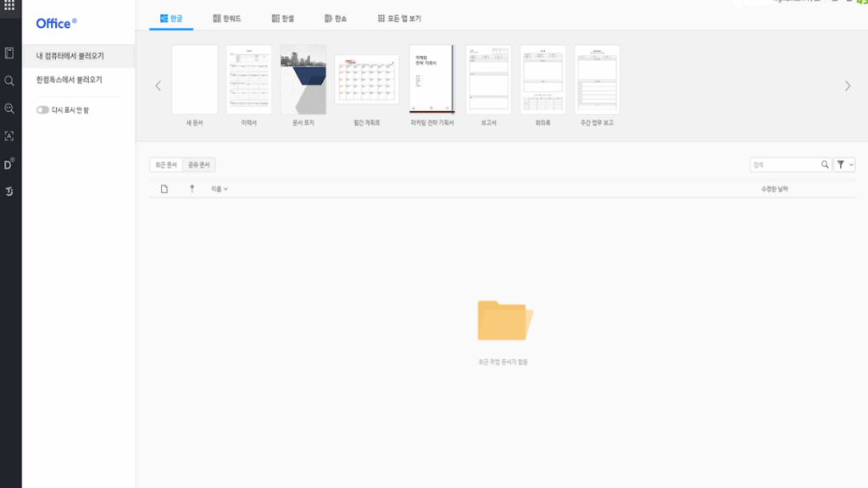Switch to the 한쇼 tab

(336, 19)
